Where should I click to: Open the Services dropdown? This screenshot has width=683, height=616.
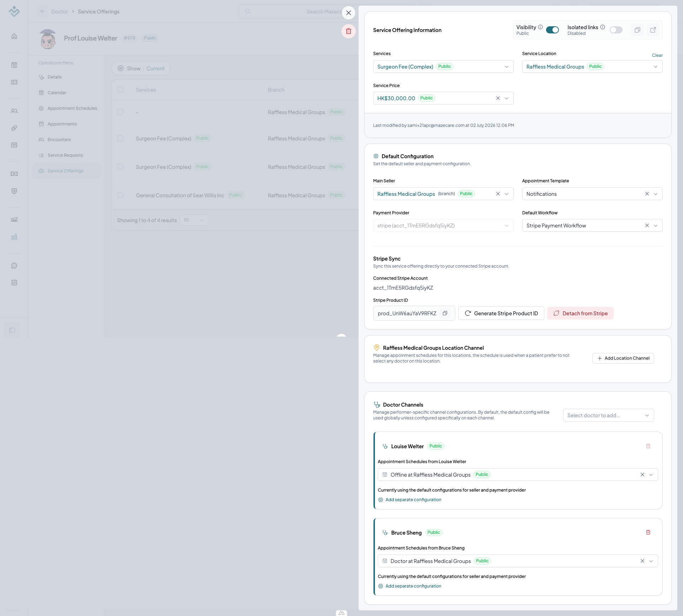pyautogui.click(x=443, y=66)
